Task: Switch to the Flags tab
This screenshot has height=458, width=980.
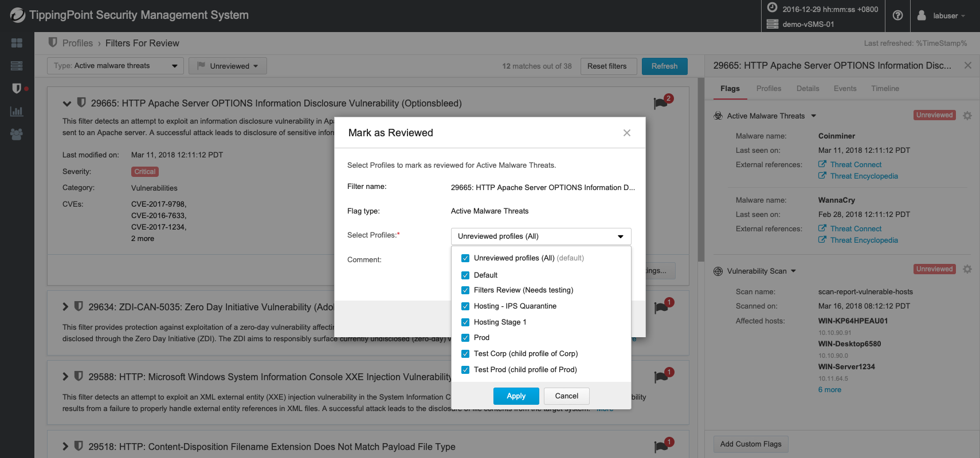Action: tap(730, 89)
